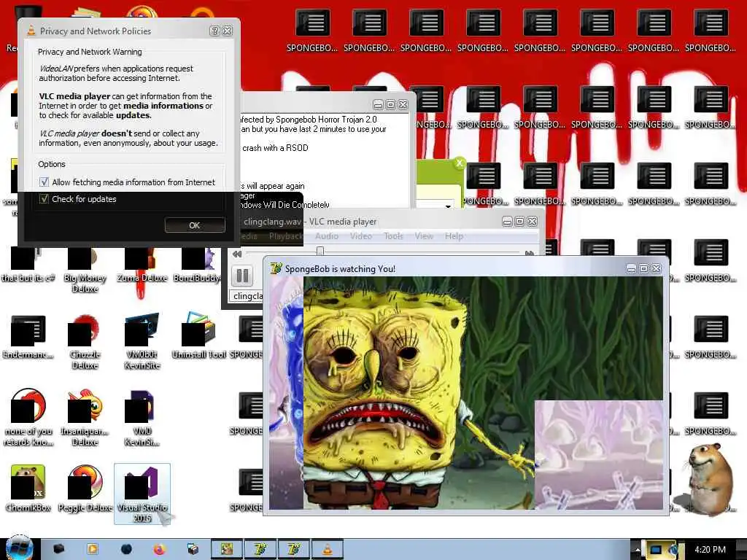747x560 pixels.
Task: Select the ChomikBox desktop icon
Action: [28, 488]
